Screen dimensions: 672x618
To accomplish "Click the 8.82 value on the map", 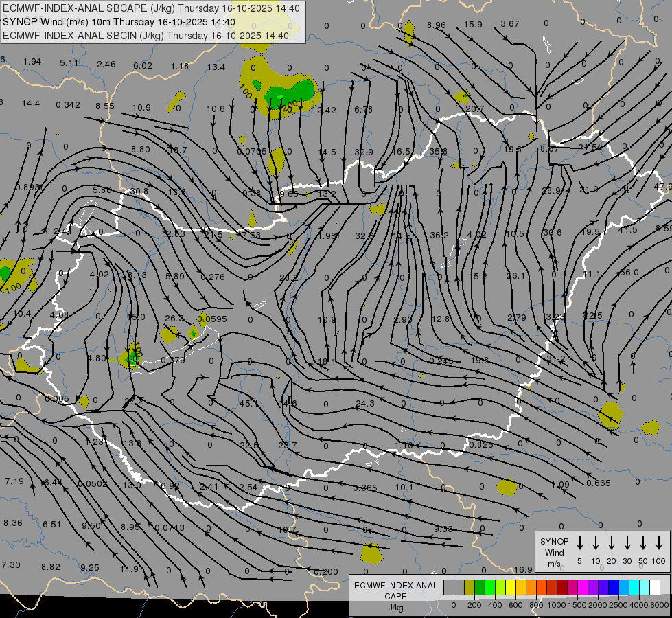I will point(51,567).
